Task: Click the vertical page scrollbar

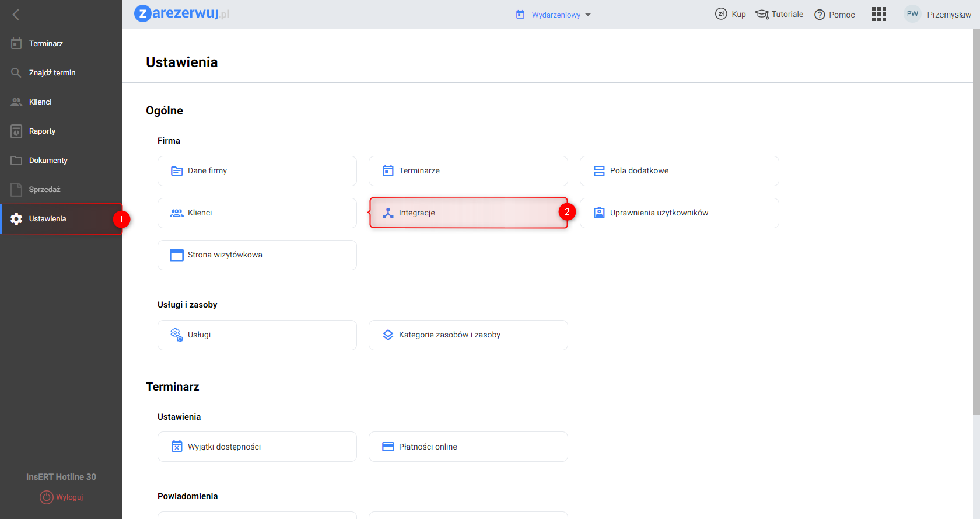Action: [976, 222]
